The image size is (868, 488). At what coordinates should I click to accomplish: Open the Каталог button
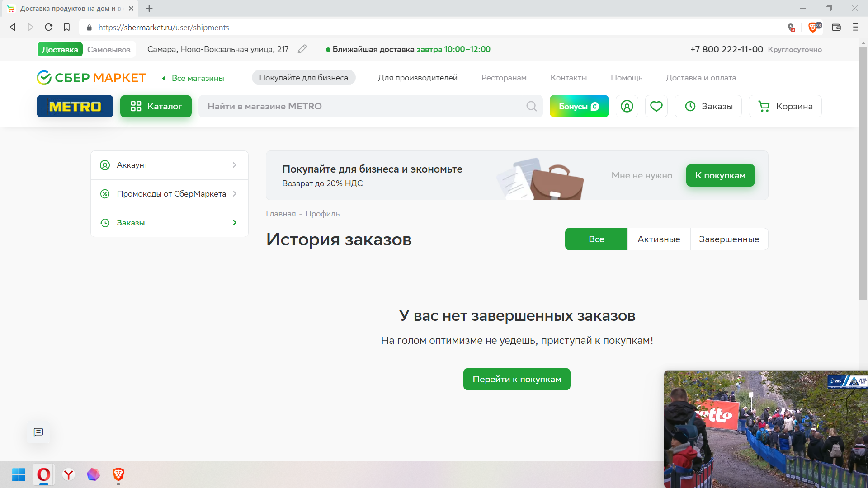click(x=156, y=106)
